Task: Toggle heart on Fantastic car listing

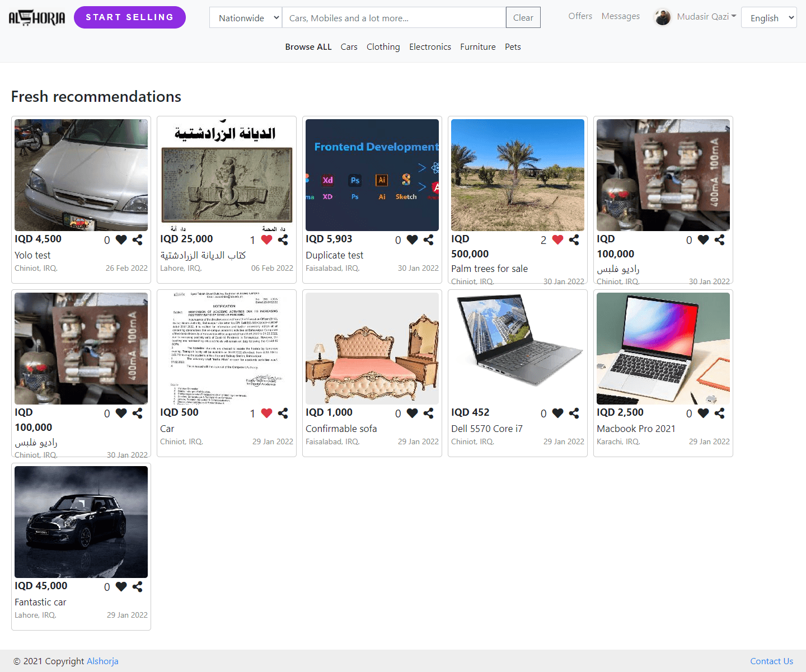Action: point(121,586)
